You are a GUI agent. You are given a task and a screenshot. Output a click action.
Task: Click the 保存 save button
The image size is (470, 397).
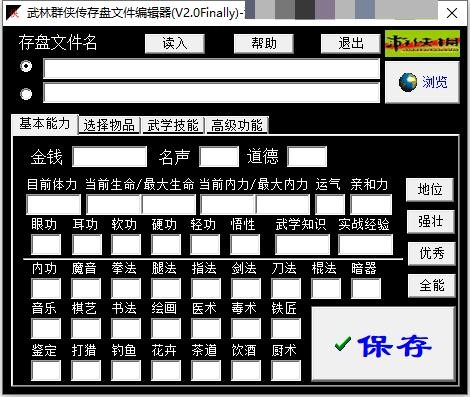tap(383, 344)
